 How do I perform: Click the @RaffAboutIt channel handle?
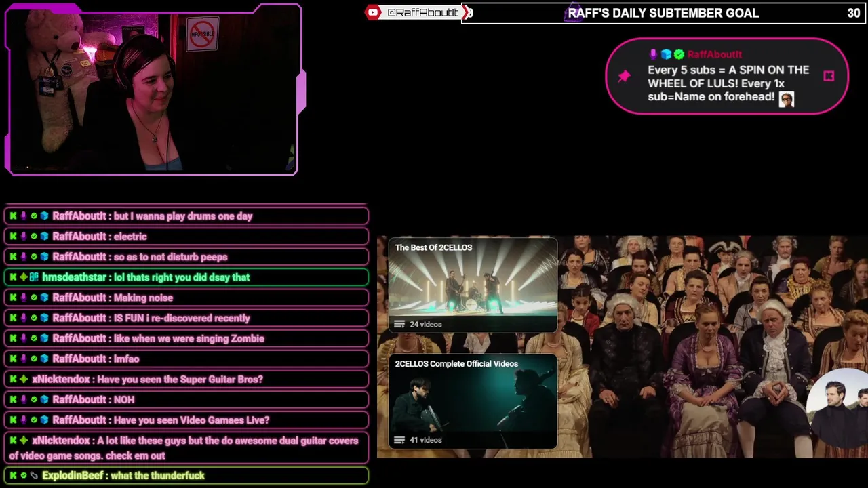(422, 12)
